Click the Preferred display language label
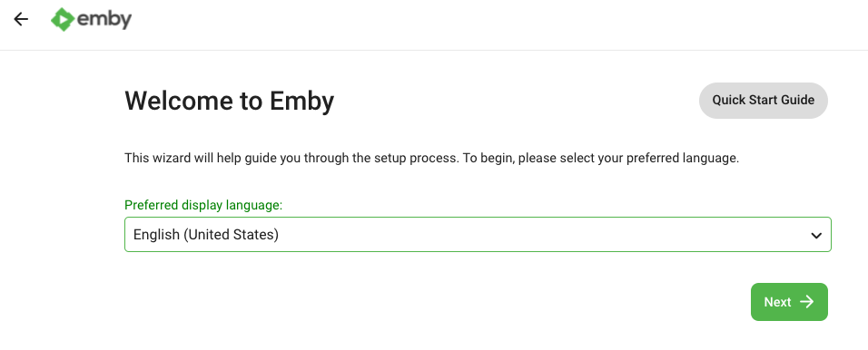Image resolution: width=868 pixels, height=350 pixels. 203,205
